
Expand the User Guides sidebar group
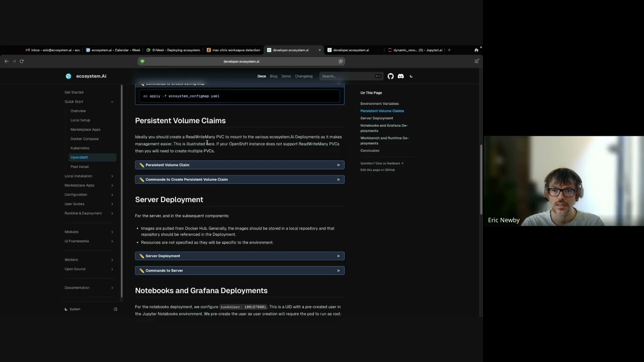coord(89,204)
